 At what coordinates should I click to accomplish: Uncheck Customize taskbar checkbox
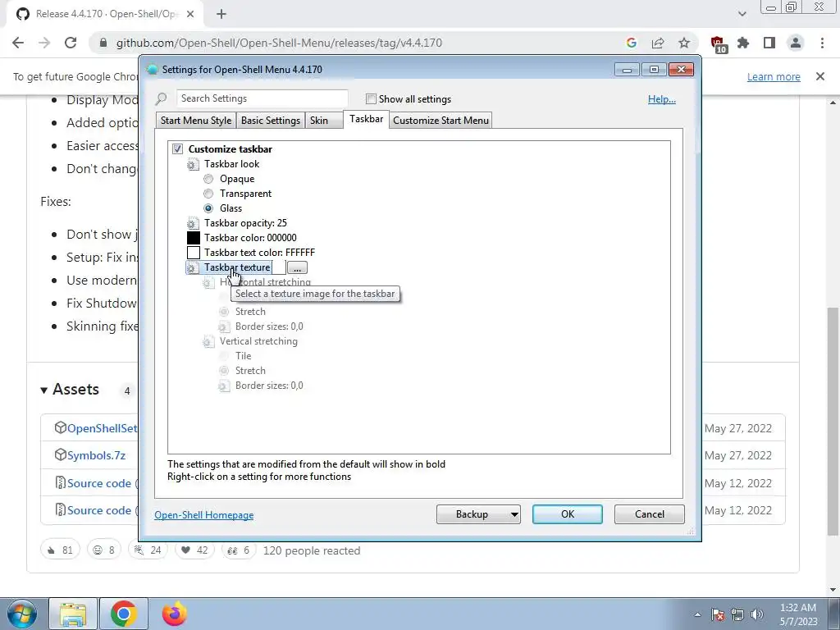(177, 149)
